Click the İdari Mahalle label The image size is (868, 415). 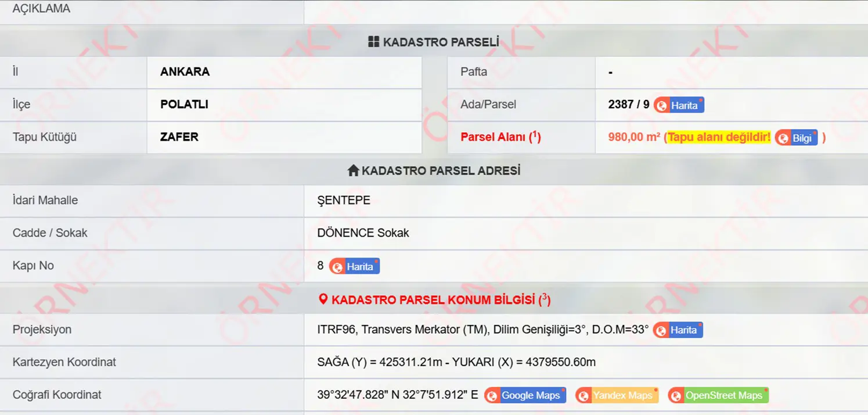click(45, 201)
